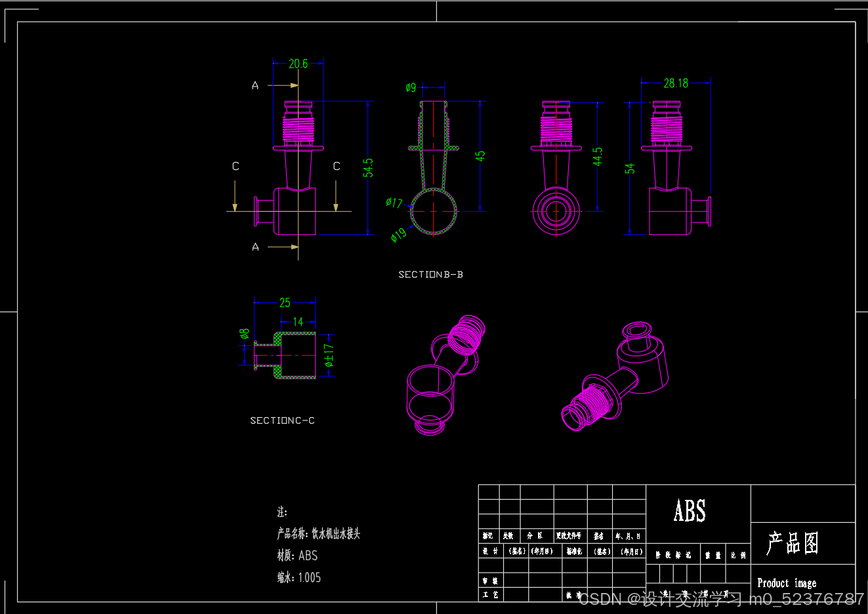
Task: Click the 阶段标记 title block cell
Action: coord(673,555)
